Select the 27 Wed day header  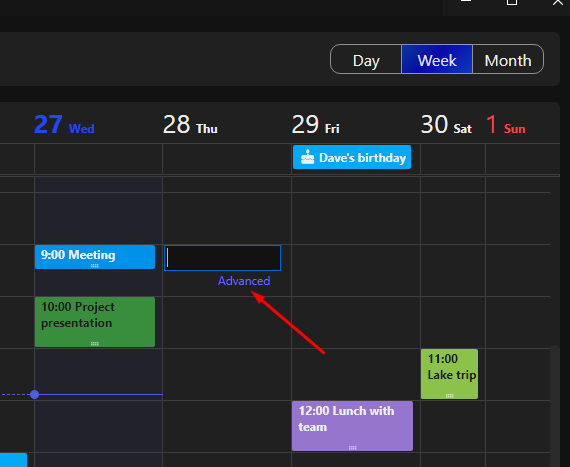(64, 125)
